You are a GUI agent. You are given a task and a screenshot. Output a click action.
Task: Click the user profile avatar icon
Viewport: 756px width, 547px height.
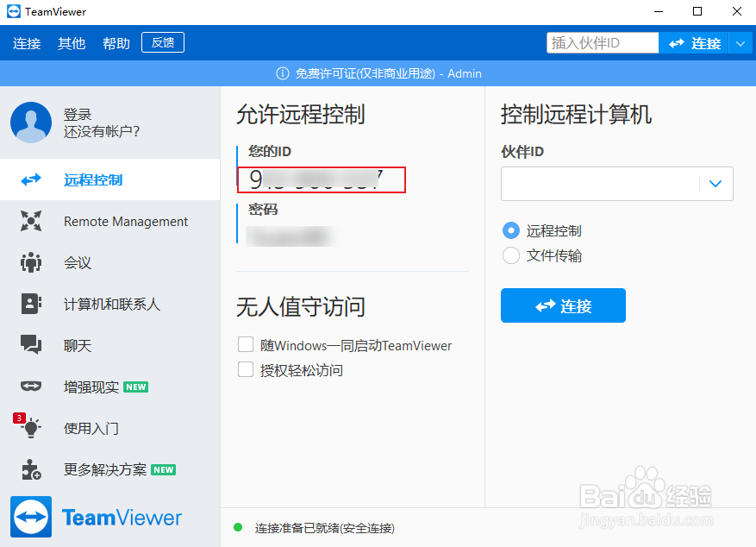click(31, 123)
